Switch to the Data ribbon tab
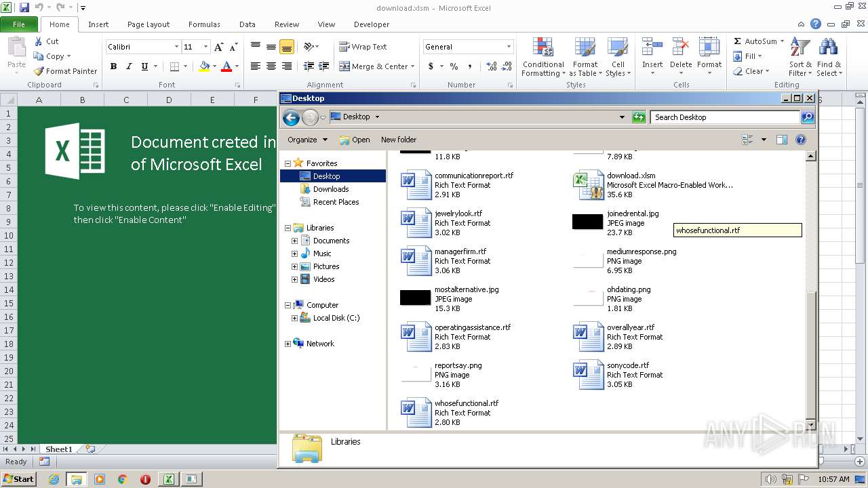This screenshot has width=868, height=488. (248, 24)
